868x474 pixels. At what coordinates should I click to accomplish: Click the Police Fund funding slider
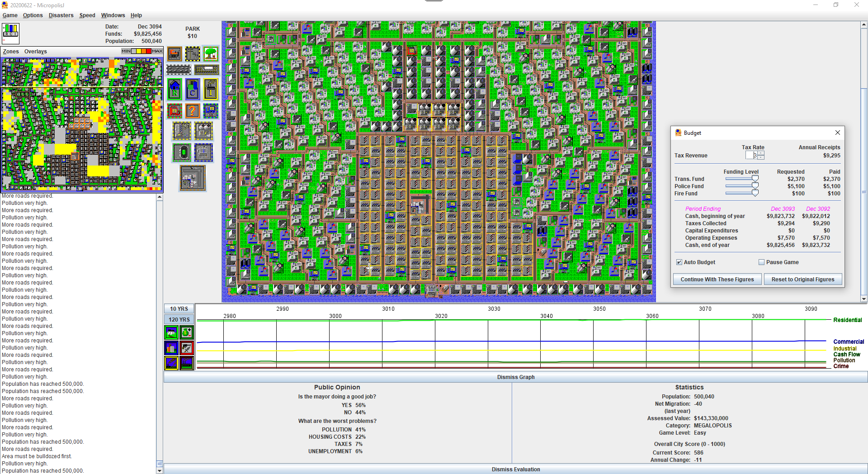tap(742, 186)
